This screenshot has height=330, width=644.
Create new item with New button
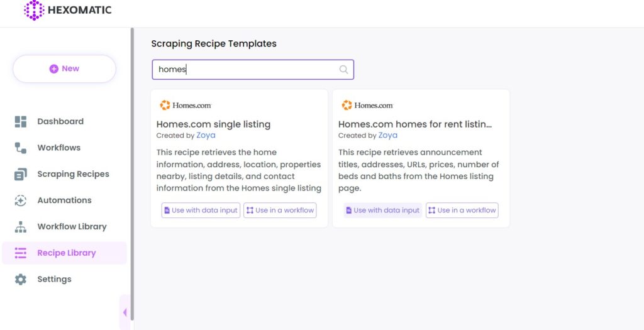65,69
